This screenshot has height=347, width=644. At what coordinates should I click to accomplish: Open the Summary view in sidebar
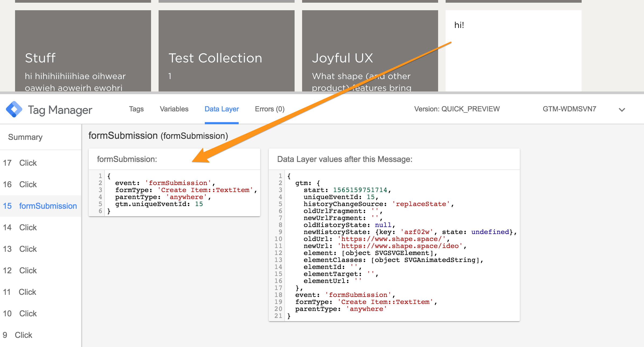[x=25, y=137]
